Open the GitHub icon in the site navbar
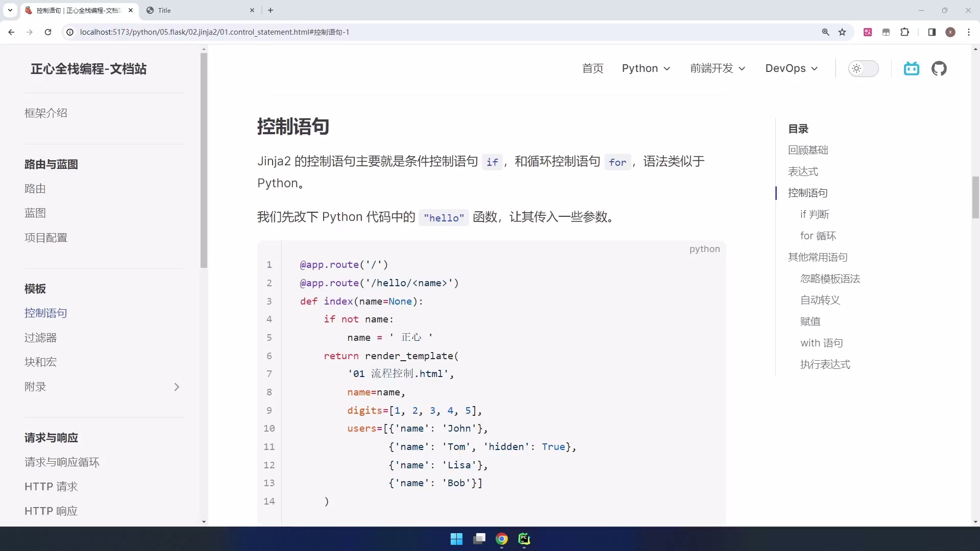980x551 pixels. tap(940, 68)
